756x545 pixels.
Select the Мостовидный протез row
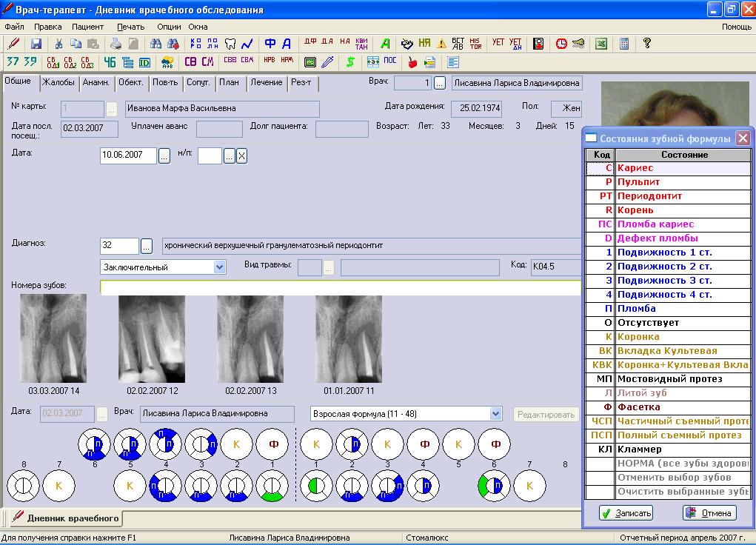click(x=668, y=379)
